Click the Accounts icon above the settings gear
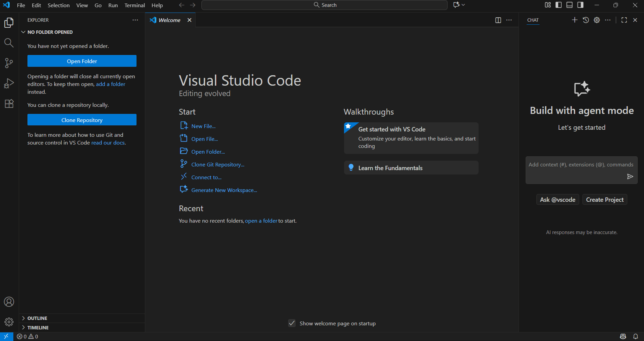 pos(9,302)
